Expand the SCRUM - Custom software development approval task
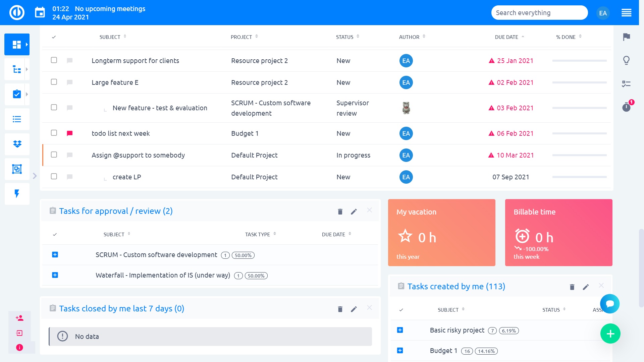The height and width of the screenshot is (362, 644). click(55, 255)
